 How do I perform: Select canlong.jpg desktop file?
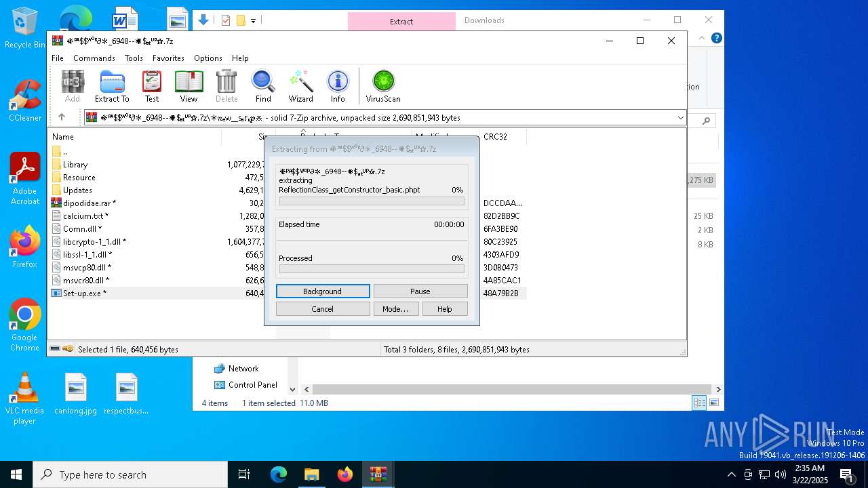pyautogui.click(x=76, y=394)
